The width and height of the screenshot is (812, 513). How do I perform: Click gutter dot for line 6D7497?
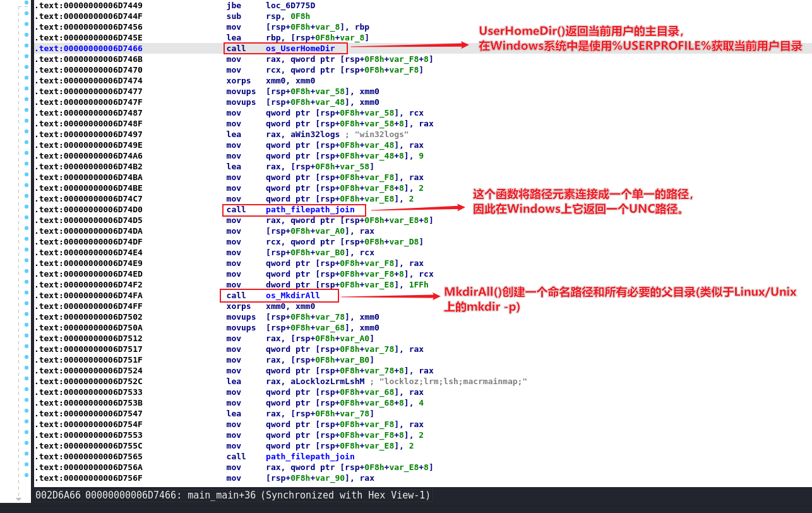[x=26, y=135]
